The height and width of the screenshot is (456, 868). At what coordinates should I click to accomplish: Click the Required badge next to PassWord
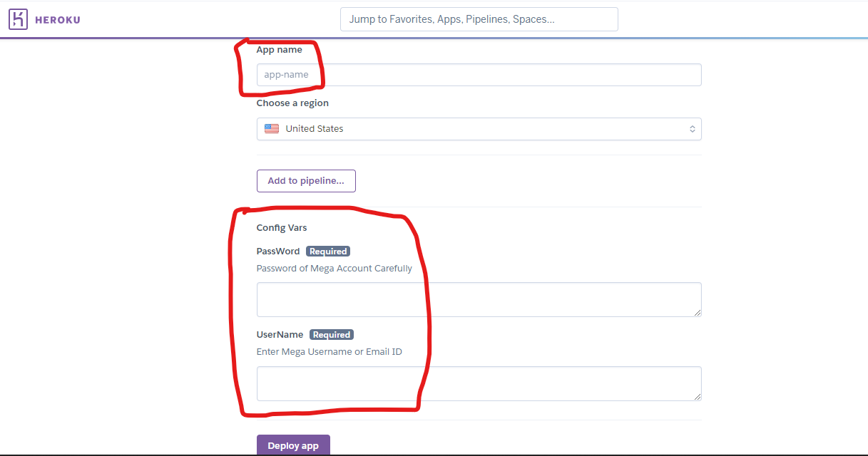click(328, 252)
